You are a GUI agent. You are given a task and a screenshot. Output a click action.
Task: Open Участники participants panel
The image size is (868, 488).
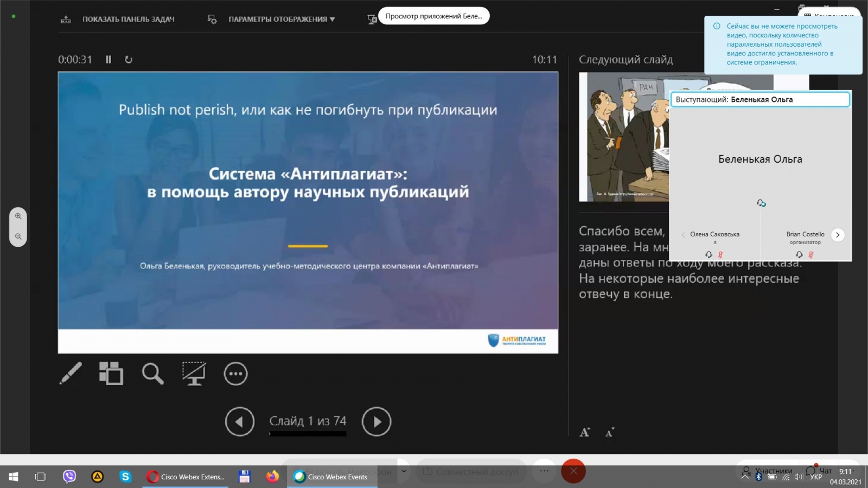[767, 471]
